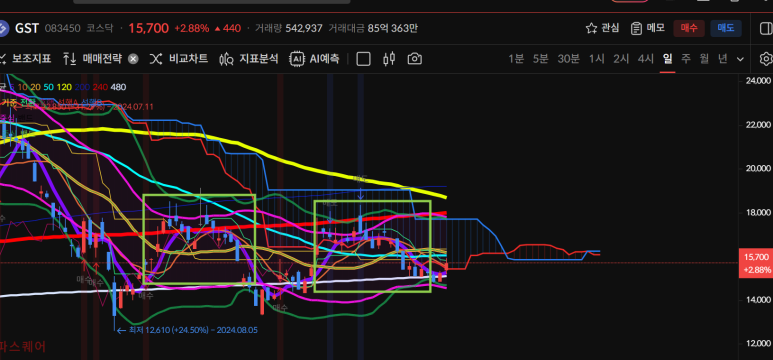Viewport: 773px width, 360px height.
Task: Open the 메모 notepad
Action: click(648, 28)
